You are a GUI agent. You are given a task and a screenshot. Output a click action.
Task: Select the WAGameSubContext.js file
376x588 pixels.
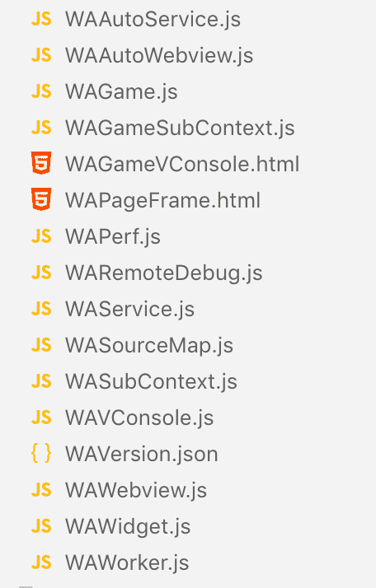click(180, 128)
